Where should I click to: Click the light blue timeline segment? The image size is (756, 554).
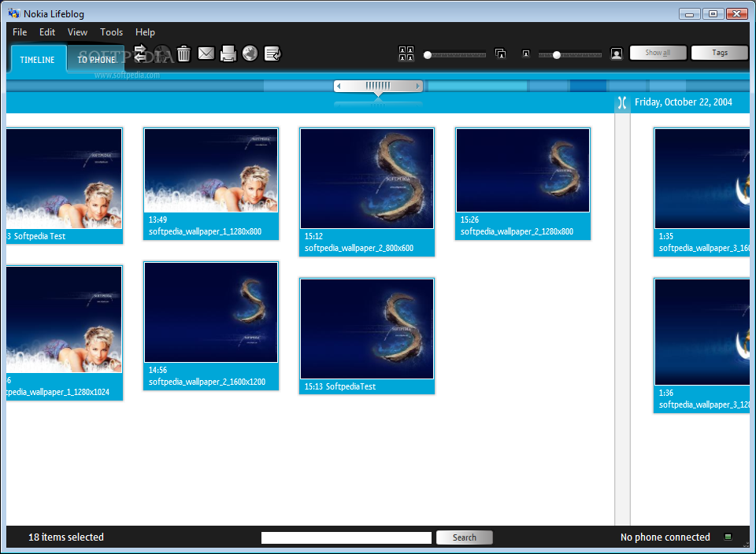(477, 87)
